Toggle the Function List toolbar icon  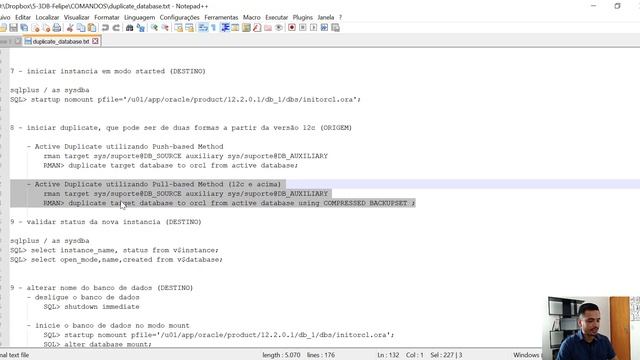257,28
